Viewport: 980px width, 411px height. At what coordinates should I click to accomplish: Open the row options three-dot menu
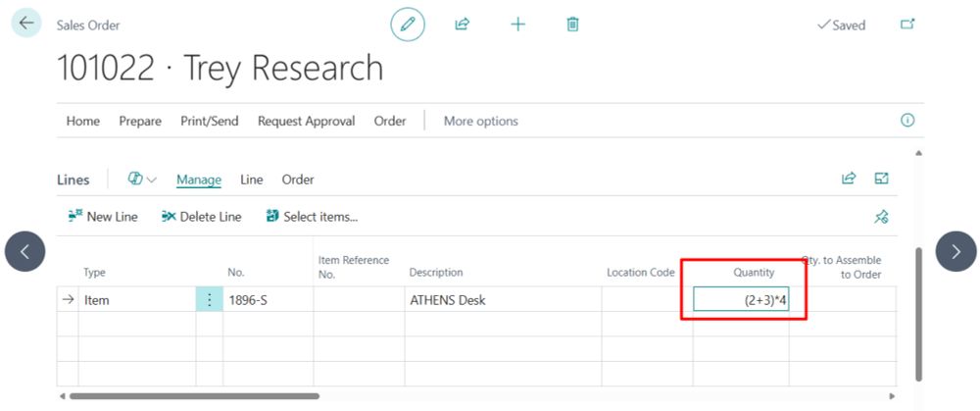(210, 300)
